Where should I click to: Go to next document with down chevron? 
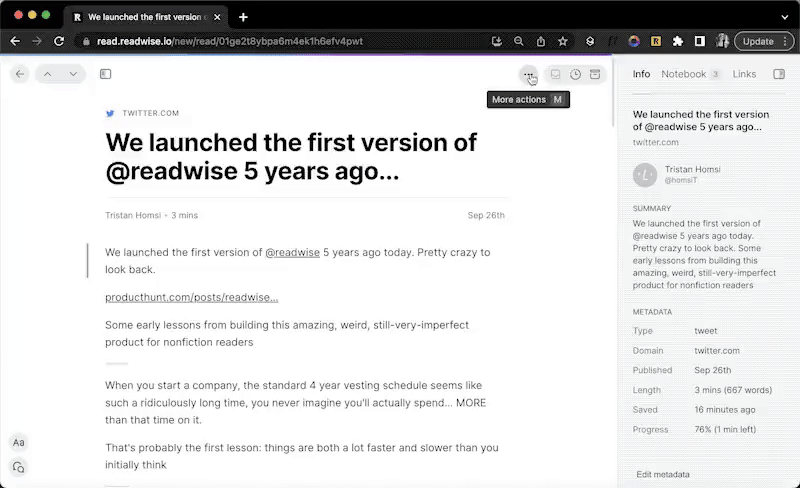[x=73, y=74]
